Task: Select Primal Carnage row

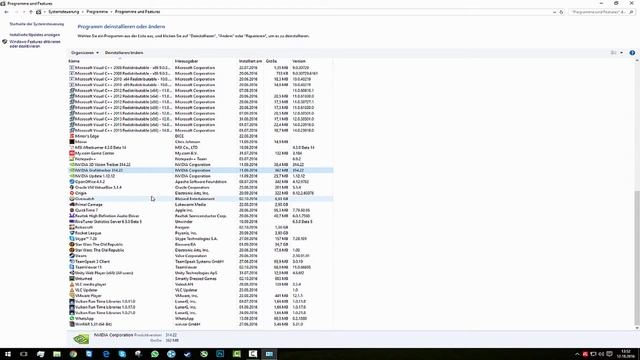Action: click(200, 204)
